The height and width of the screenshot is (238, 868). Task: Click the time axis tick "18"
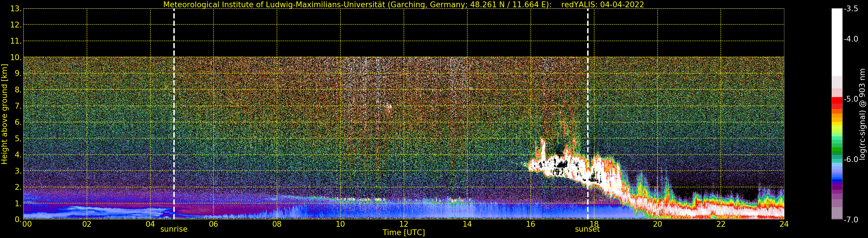click(x=594, y=224)
